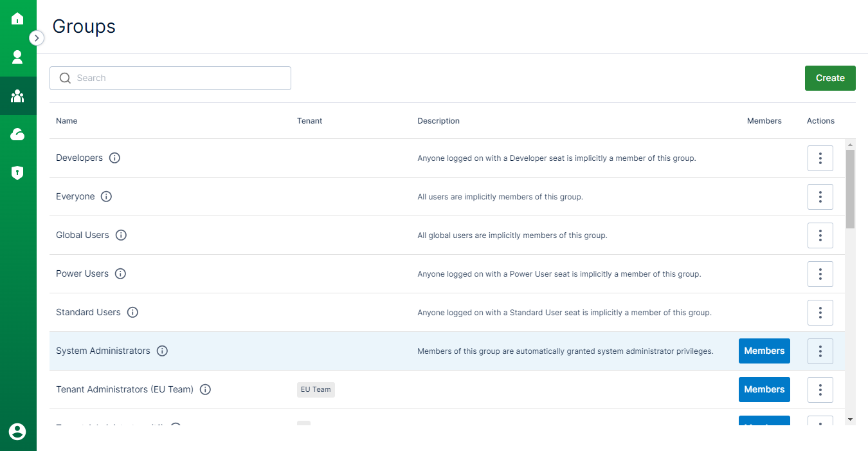Select the Security shield icon in the sidebar
868x451 pixels.
click(18, 173)
